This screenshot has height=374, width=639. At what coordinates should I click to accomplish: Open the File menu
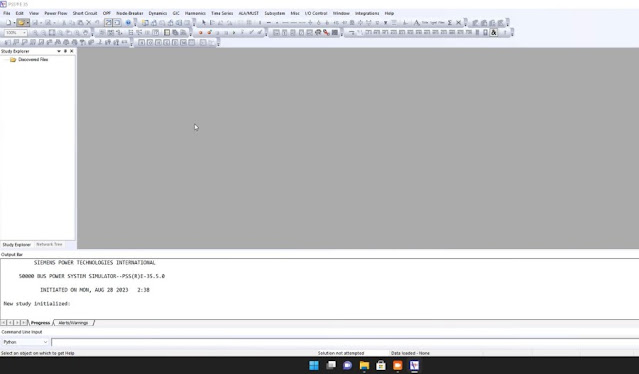click(x=7, y=13)
